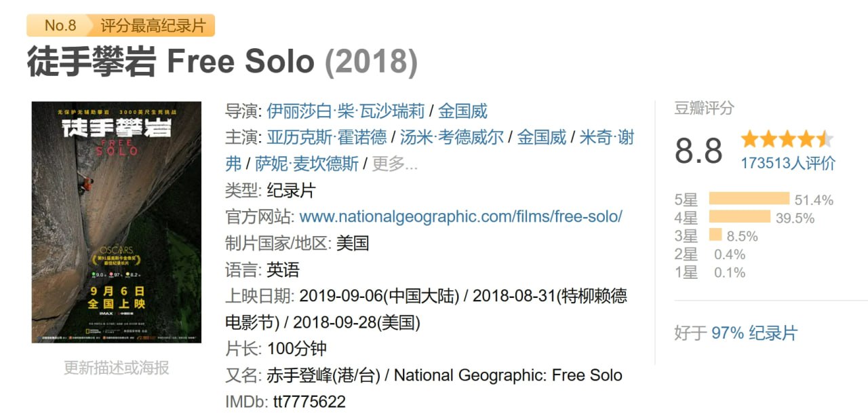Open director 伊丽莎白·柴·瓦沙瑞莉 page
The image size is (868, 420).
[x=346, y=111]
